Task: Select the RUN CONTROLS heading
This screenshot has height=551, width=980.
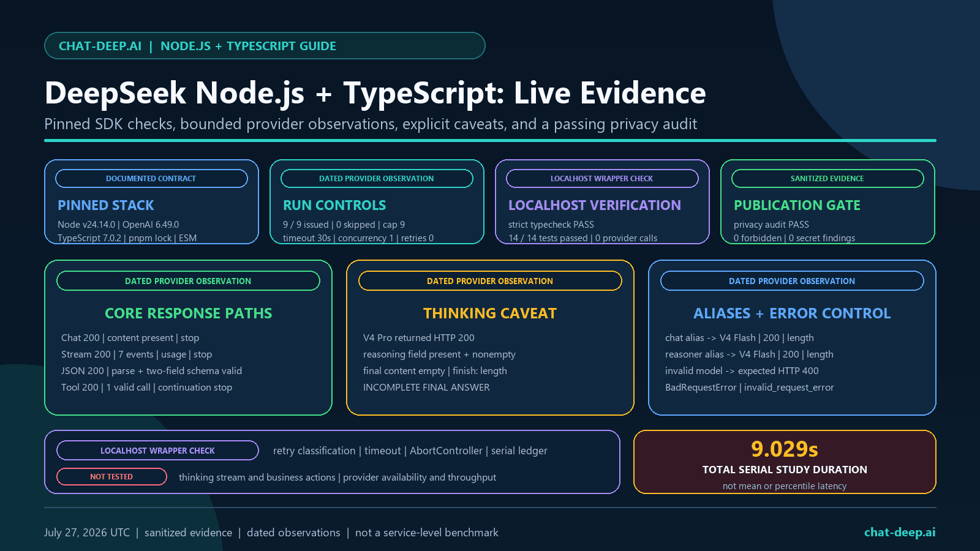Action: pyautogui.click(x=334, y=205)
